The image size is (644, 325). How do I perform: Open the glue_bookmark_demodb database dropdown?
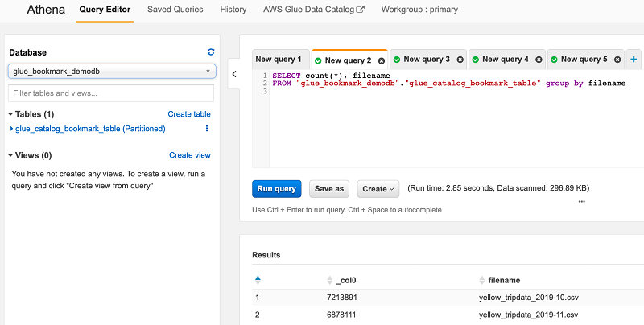(112, 71)
